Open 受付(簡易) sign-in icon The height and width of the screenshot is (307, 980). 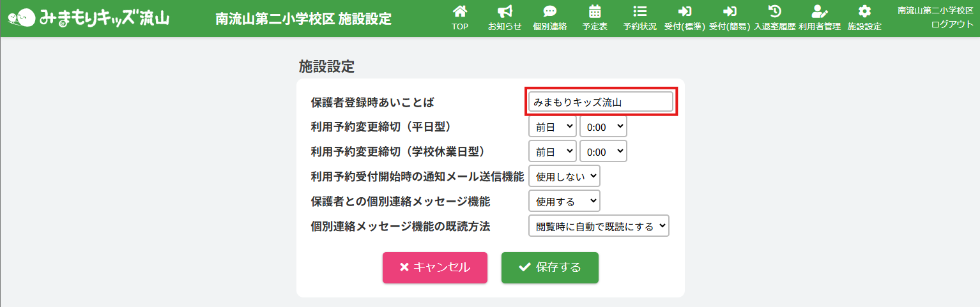coord(729,11)
